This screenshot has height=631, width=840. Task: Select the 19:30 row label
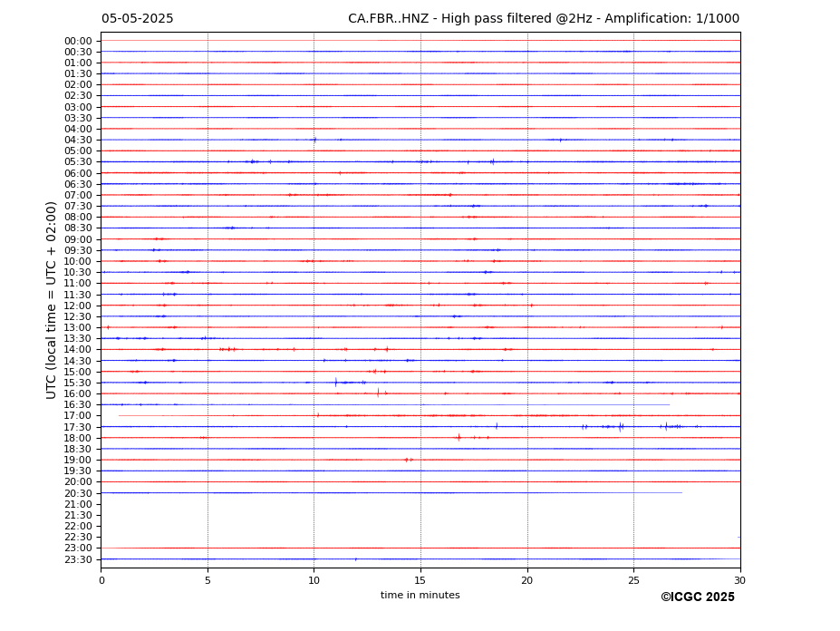click(78, 471)
